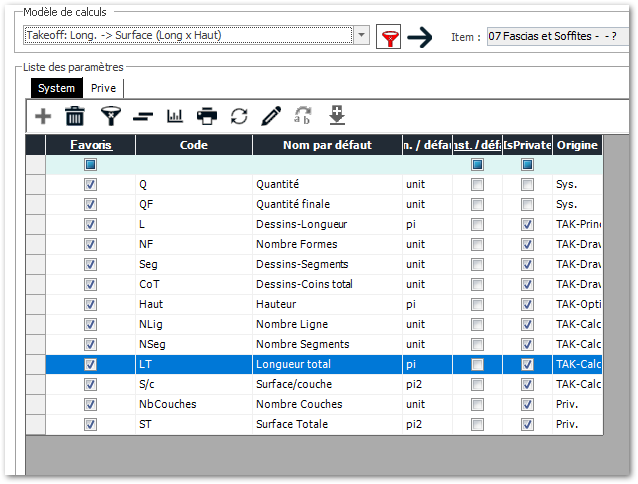
Task: Click the Nom par défaut column header
Action: point(327,145)
